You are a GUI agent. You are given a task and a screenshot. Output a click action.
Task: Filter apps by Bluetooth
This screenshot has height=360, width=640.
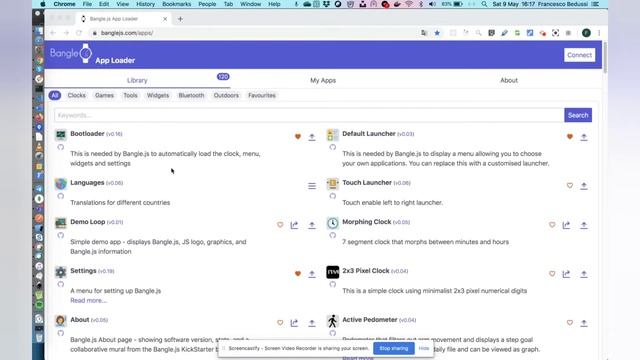(191, 96)
